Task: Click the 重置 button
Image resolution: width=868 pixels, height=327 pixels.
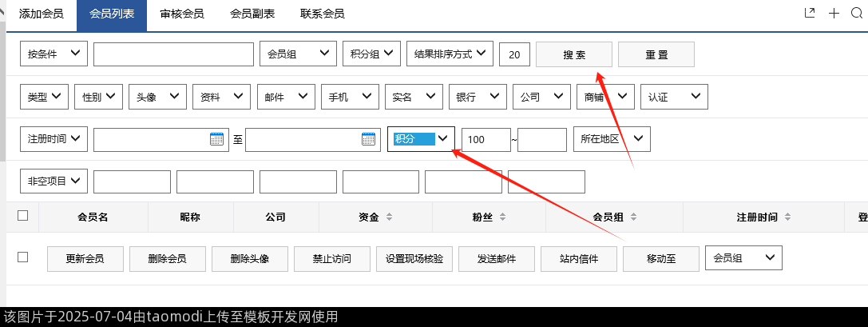Action: tap(656, 54)
